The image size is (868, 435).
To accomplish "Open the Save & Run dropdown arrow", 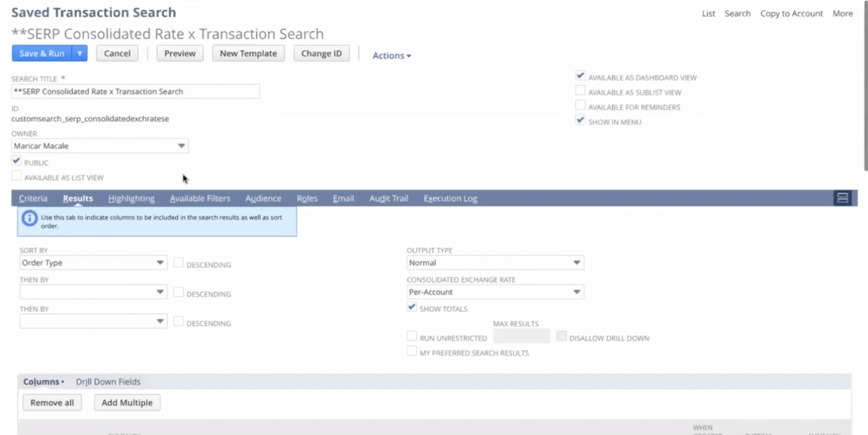I will point(80,53).
